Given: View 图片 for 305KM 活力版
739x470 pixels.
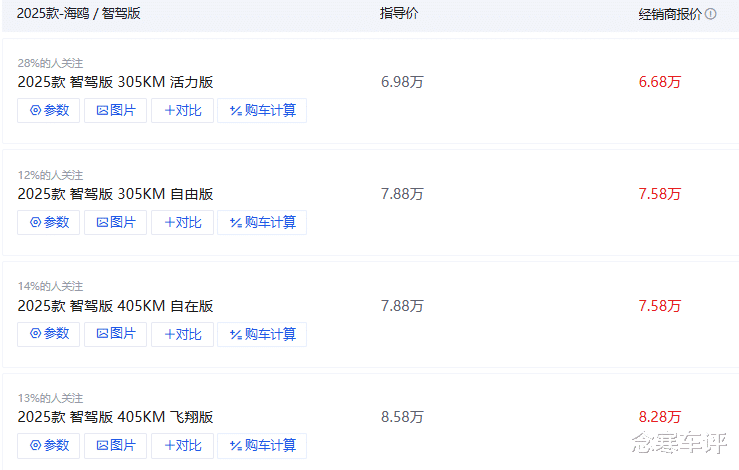Looking at the screenshot, I should point(115,110).
